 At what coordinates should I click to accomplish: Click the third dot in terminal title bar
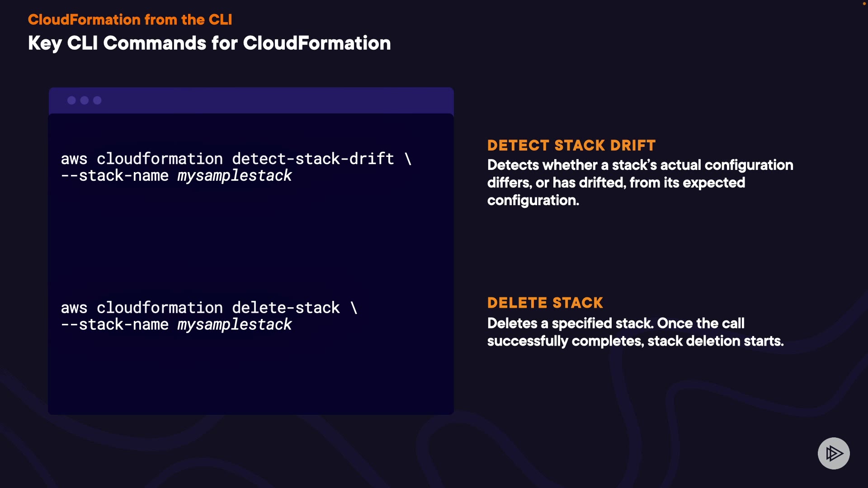[x=97, y=100]
